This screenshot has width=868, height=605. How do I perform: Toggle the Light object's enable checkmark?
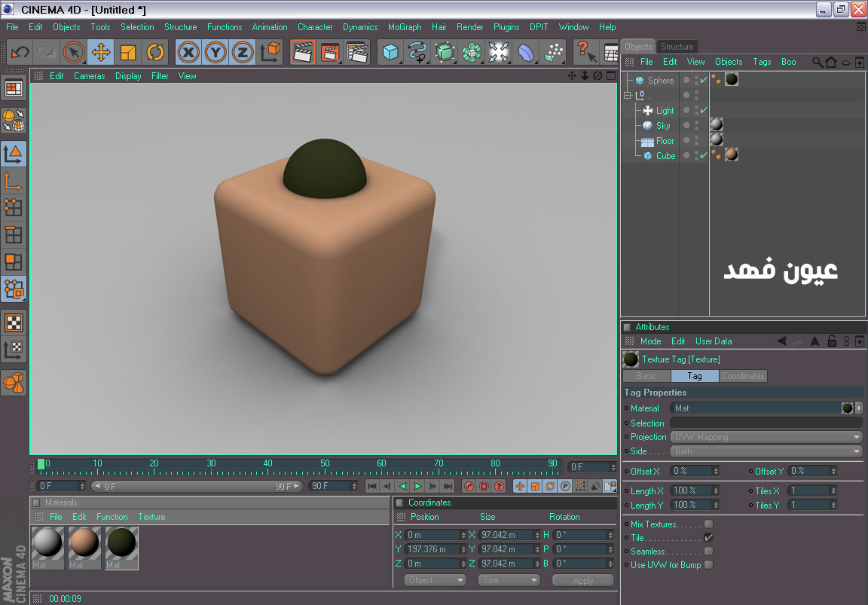(x=703, y=110)
